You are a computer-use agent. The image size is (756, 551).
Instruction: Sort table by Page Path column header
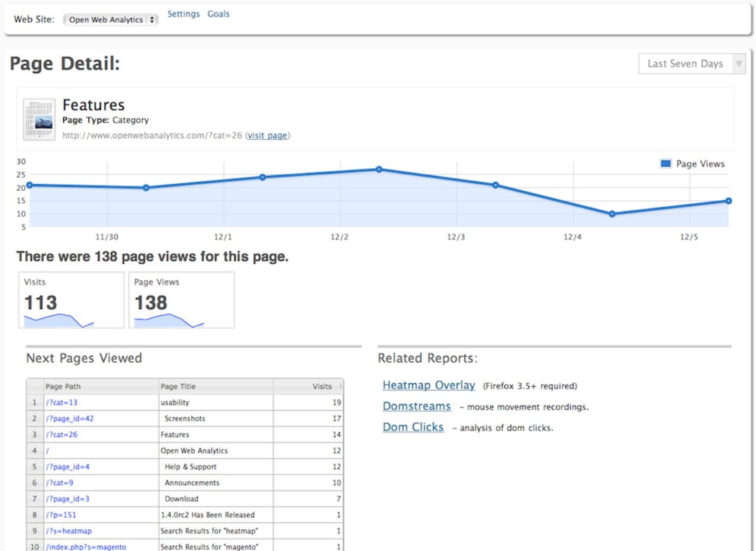63,386
